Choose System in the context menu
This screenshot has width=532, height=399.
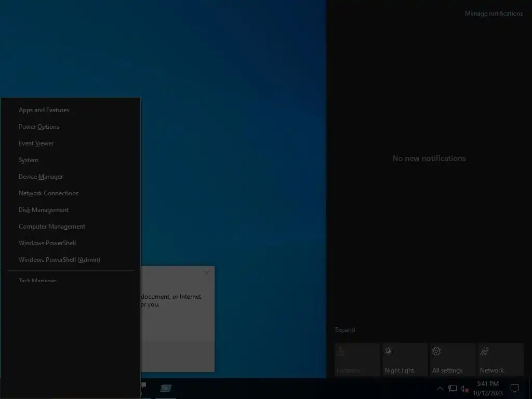click(x=71, y=160)
